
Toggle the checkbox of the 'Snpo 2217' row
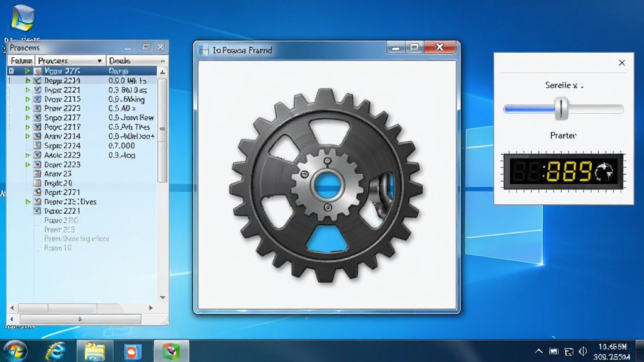click(x=37, y=118)
